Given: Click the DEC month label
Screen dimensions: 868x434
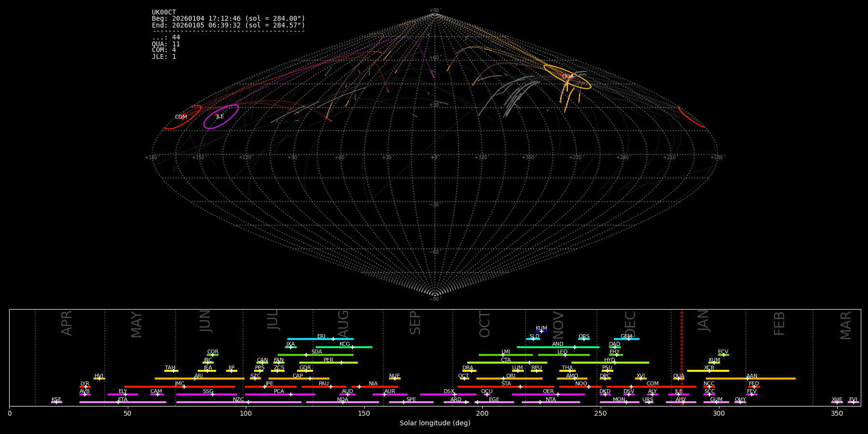Looking at the screenshot, I should (x=630, y=323).
